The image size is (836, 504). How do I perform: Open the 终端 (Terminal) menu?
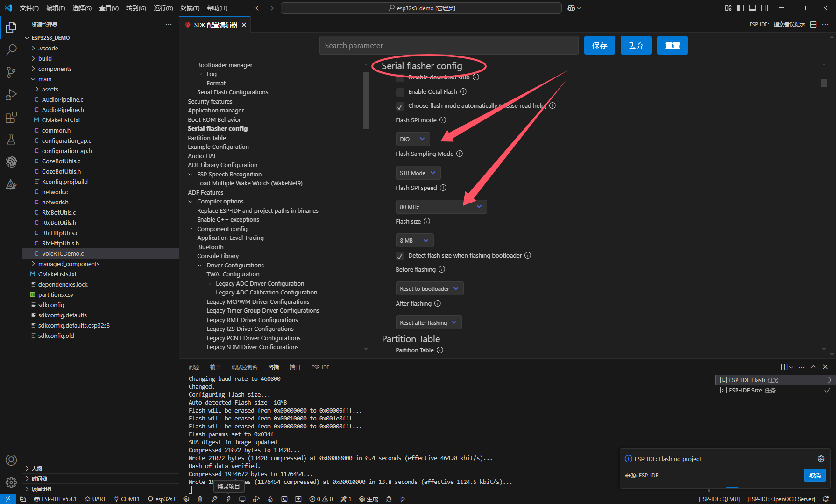(190, 8)
